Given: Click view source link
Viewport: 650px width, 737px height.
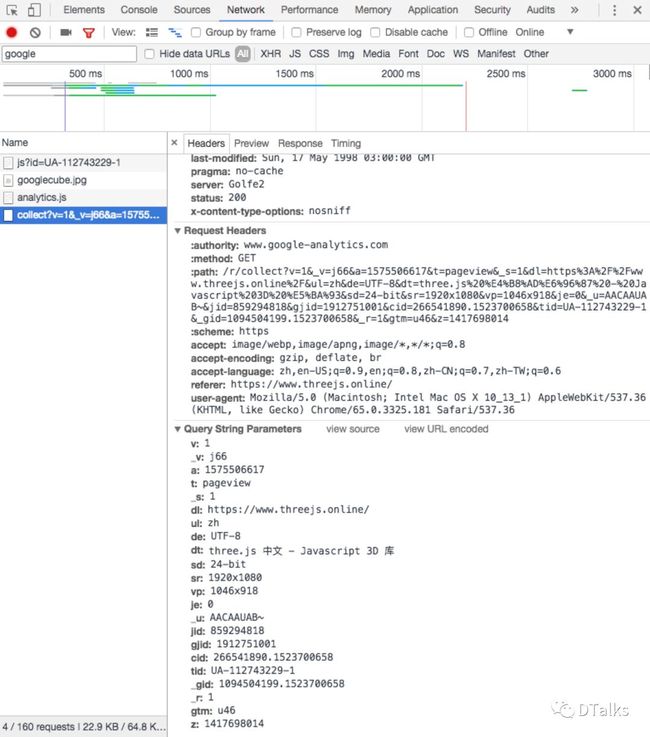Looking at the screenshot, I should 353,429.
